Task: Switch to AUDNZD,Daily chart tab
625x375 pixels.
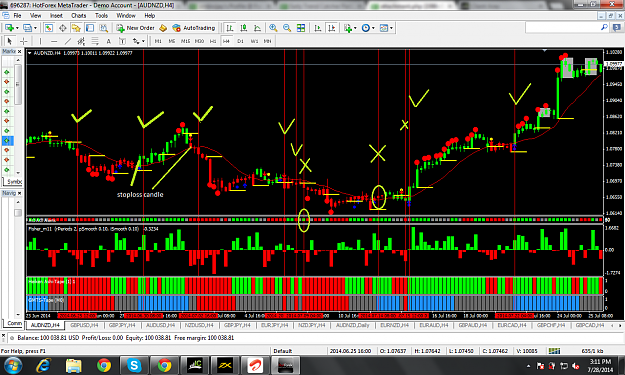Action: click(352, 325)
